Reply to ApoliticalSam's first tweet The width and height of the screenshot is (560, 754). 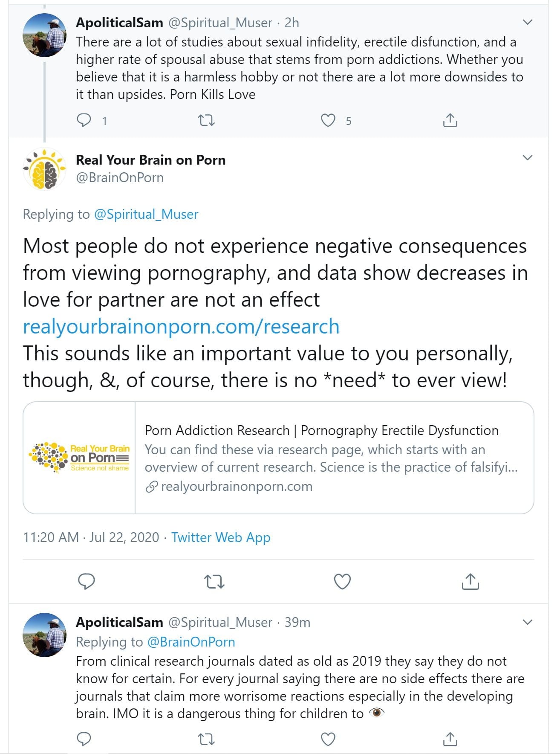coord(84,120)
